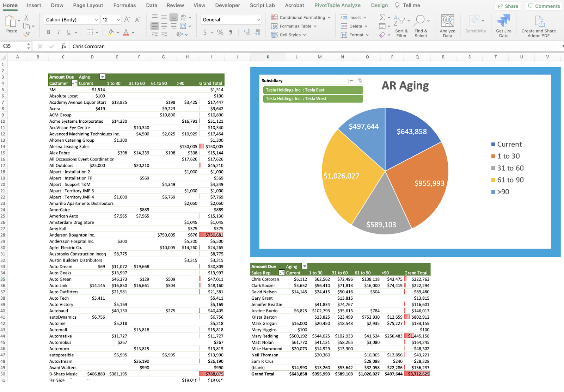Open the PivotTable Analyze tab
The height and width of the screenshot is (392, 564).
[x=337, y=5]
